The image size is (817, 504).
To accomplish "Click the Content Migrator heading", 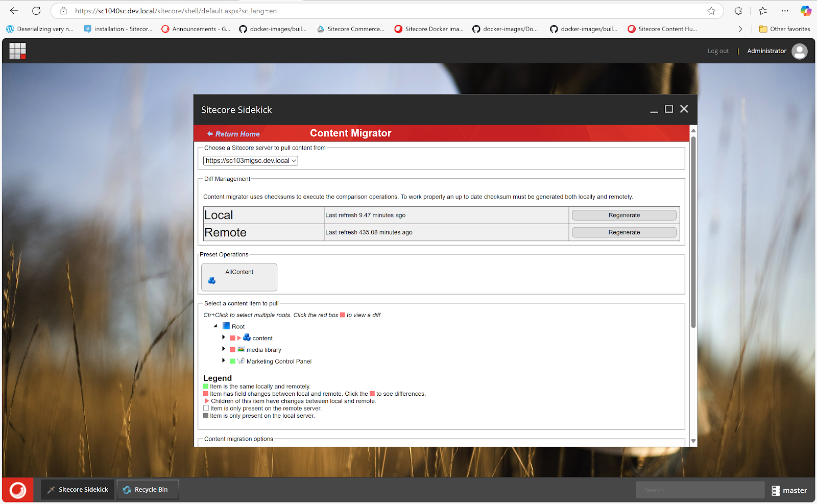I will (x=350, y=133).
